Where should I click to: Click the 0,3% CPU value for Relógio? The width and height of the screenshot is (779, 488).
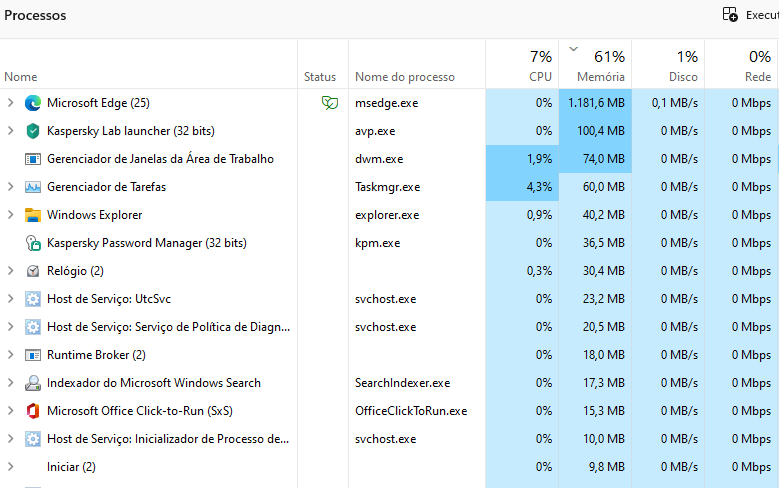click(539, 271)
